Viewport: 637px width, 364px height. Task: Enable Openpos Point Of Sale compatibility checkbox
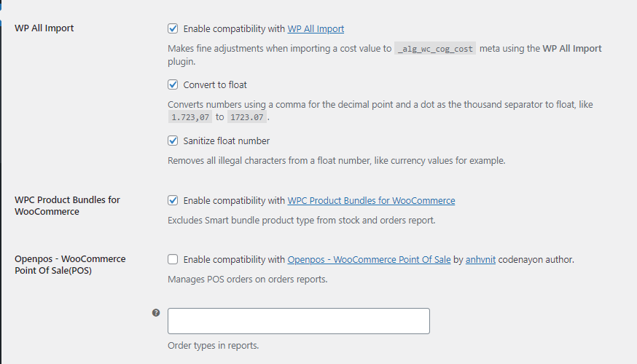[173, 259]
